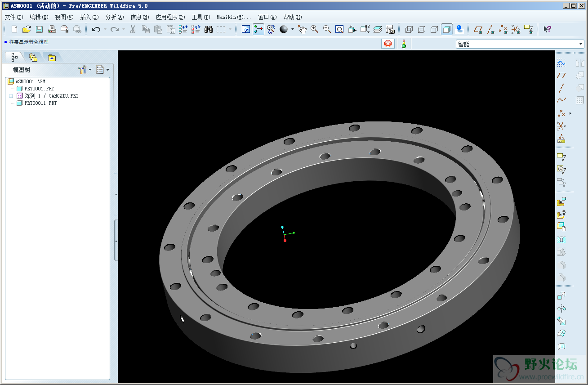Select the Datum Axis tool in right toolbar

(561, 88)
